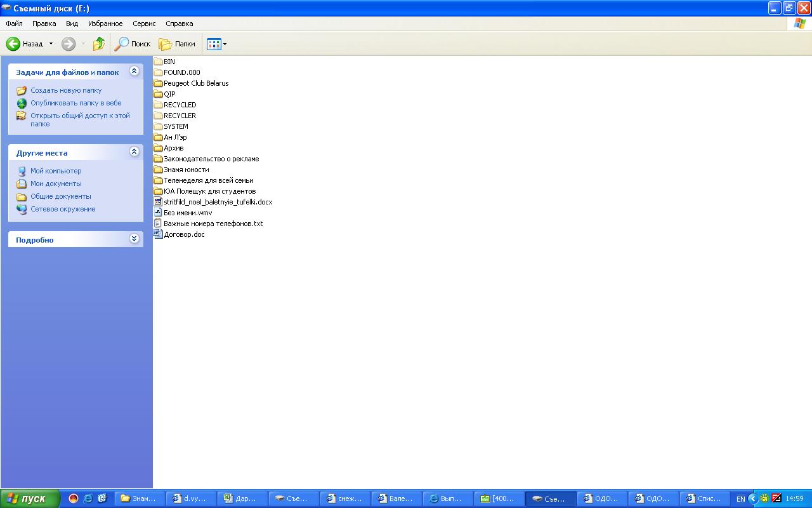Open the Back history dropdown arrow
Image resolution: width=812 pixels, height=508 pixels.
[x=51, y=44]
